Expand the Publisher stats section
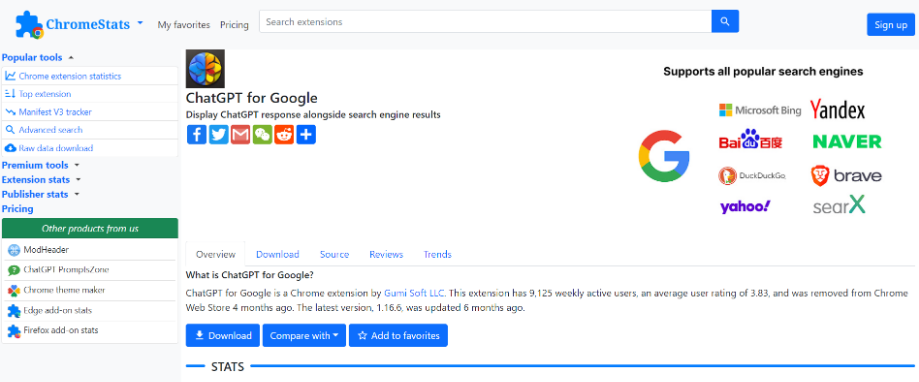The width and height of the screenshot is (919, 382). [40, 194]
